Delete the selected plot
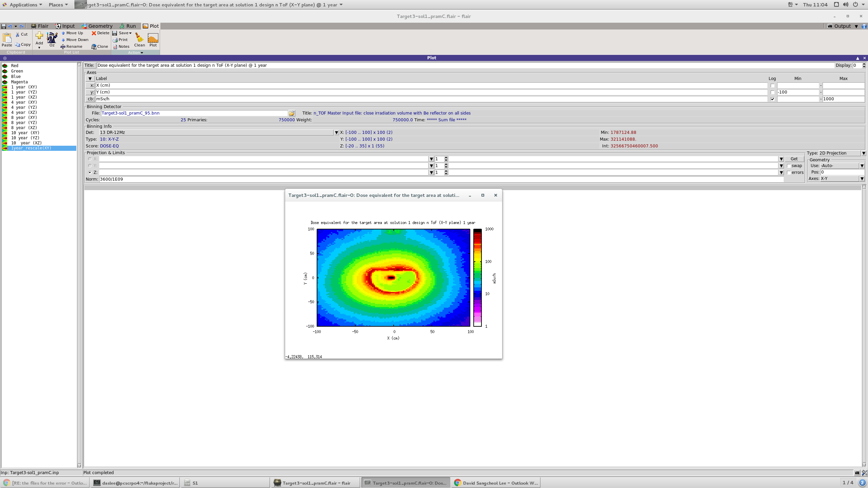This screenshot has width=868, height=488. [x=100, y=33]
